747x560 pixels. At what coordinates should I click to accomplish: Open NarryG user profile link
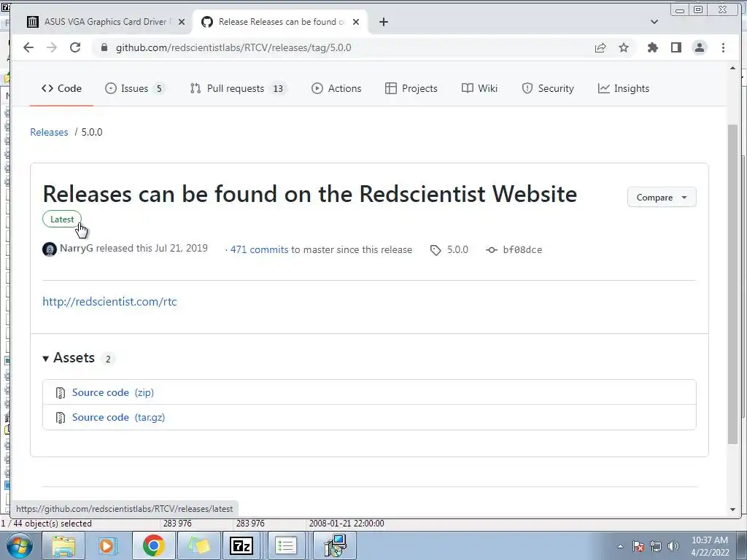pyautogui.click(x=76, y=248)
